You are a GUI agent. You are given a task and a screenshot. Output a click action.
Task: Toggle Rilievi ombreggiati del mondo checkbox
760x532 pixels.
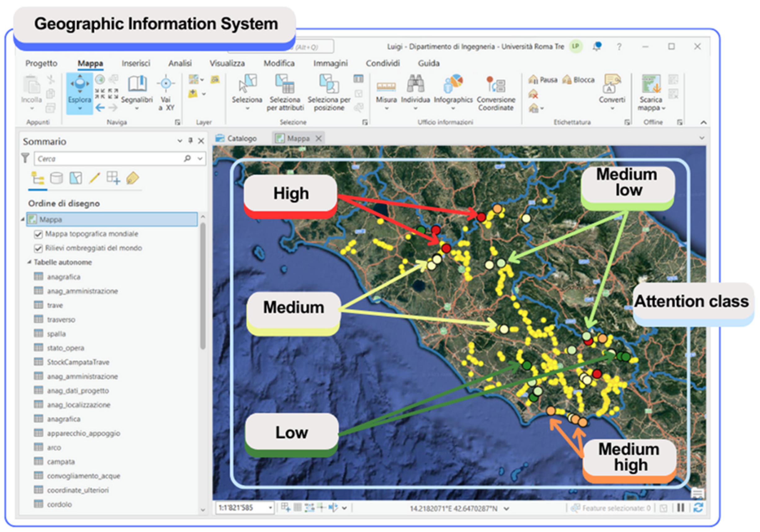(x=38, y=248)
